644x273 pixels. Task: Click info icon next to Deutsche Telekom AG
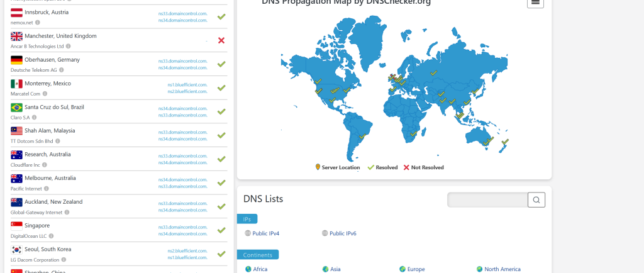tap(61, 70)
